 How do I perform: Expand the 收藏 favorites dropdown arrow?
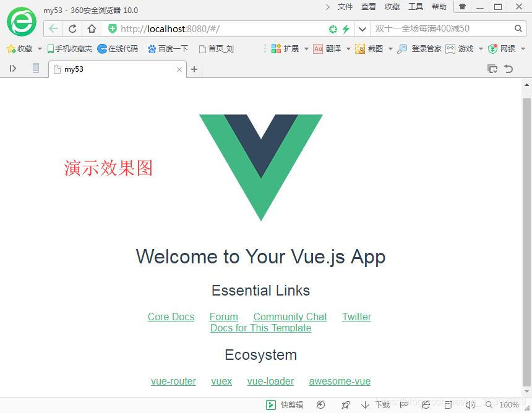pos(39,48)
